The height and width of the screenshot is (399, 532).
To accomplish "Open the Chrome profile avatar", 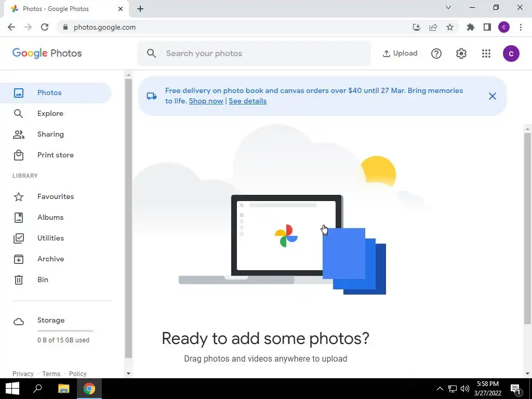I will (x=504, y=27).
